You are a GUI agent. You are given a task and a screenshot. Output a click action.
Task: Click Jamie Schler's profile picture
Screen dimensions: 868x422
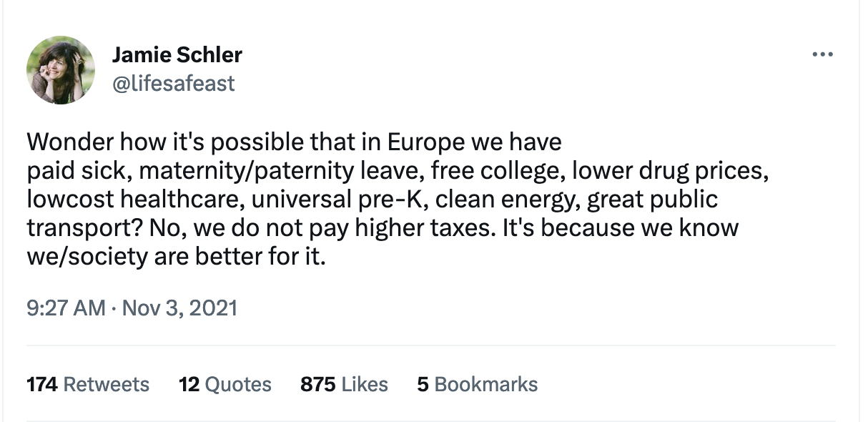point(61,70)
